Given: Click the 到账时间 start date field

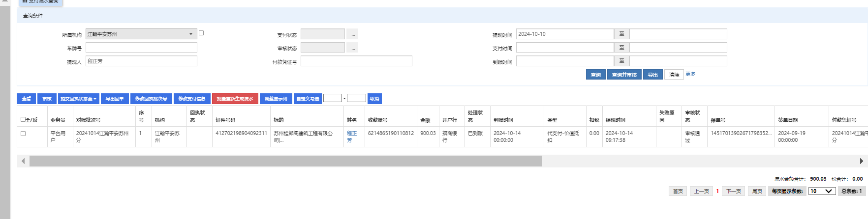Looking at the screenshot, I should (565, 61).
